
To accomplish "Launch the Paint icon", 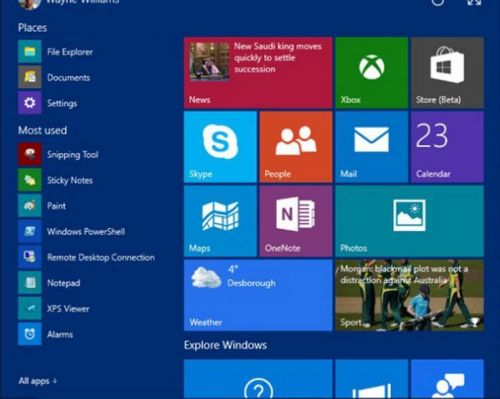I will [x=30, y=206].
